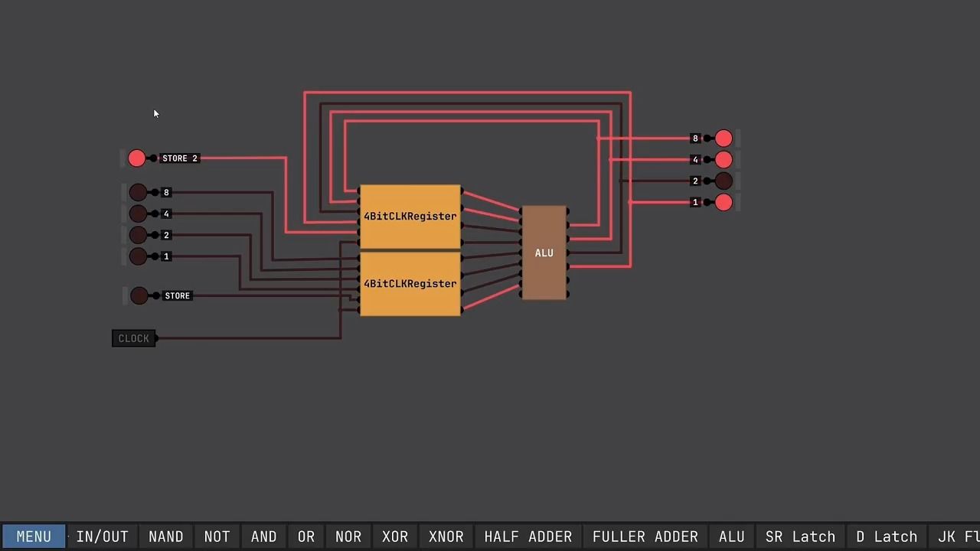The height and width of the screenshot is (551, 980).
Task: Select the ALU chip on canvas
Action: click(x=544, y=253)
